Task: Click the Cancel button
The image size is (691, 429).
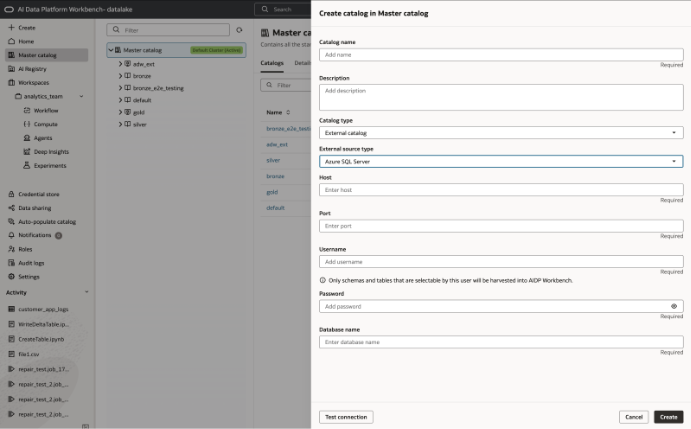Action: 634,417
